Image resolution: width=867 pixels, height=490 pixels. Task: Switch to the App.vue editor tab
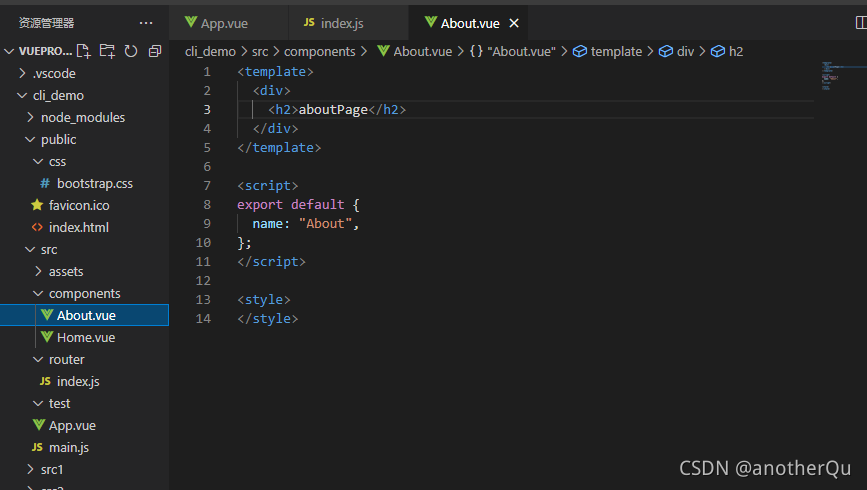click(x=229, y=23)
